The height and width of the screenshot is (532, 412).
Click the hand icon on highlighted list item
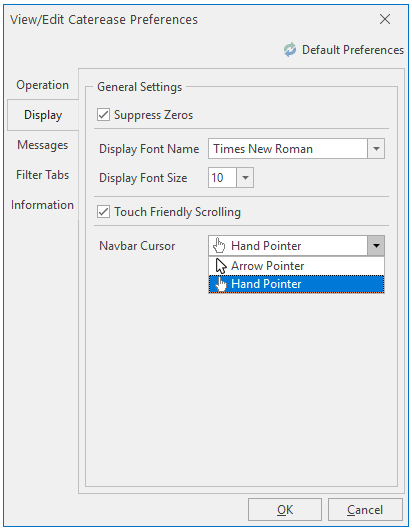coord(221,284)
